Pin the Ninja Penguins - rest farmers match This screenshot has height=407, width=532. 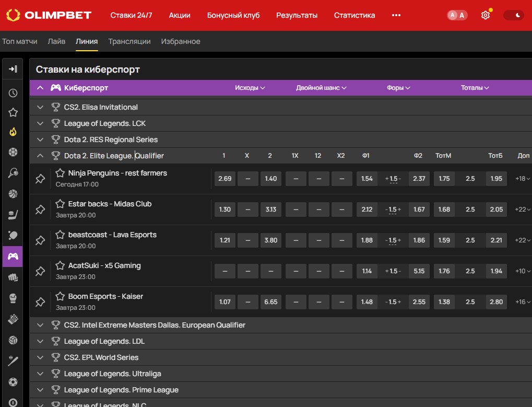tap(40, 179)
